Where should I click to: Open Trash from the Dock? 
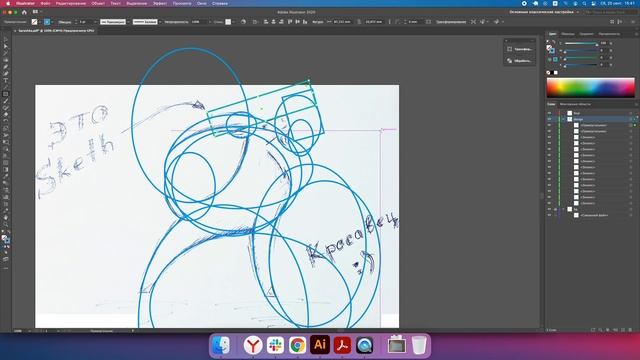(419, 345)
